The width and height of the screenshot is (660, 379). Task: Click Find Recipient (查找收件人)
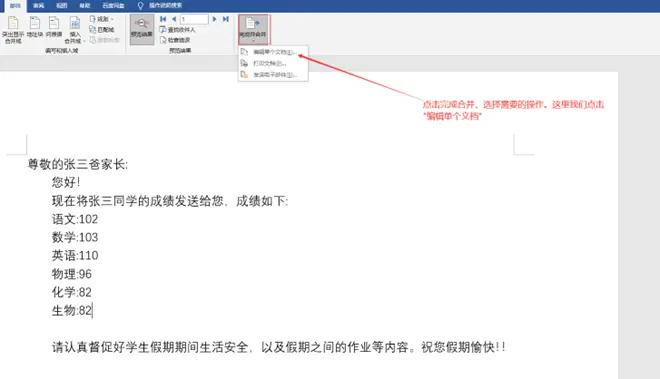pyautogui.click(x=177, y=29)
